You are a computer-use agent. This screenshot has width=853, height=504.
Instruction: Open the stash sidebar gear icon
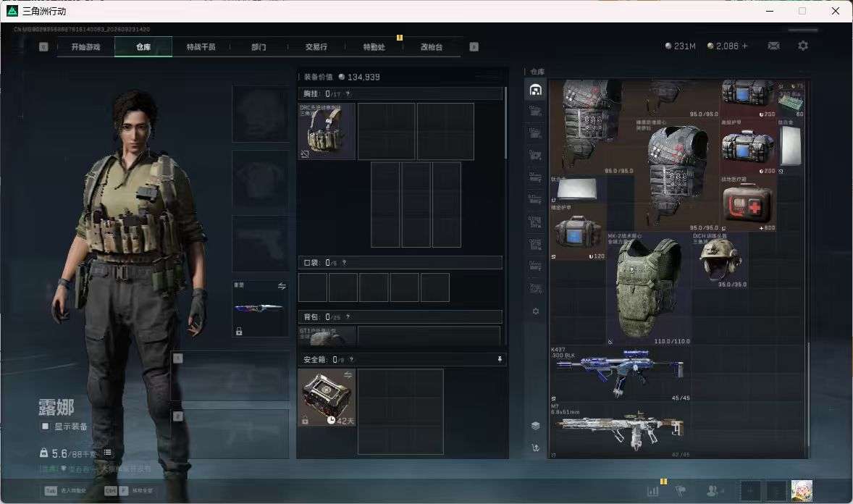[535, 311]
